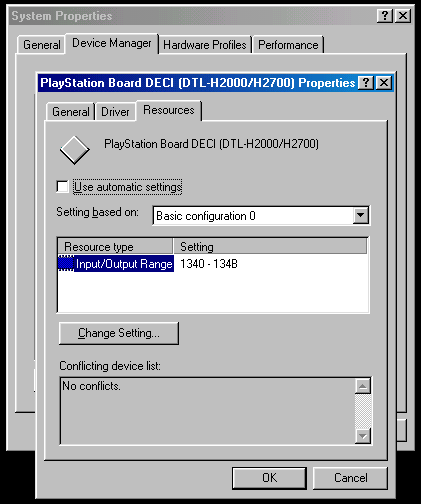The height and width of the screenshot is (504, 421).
Task: Select the Resources tab
Action: point(169,110)
